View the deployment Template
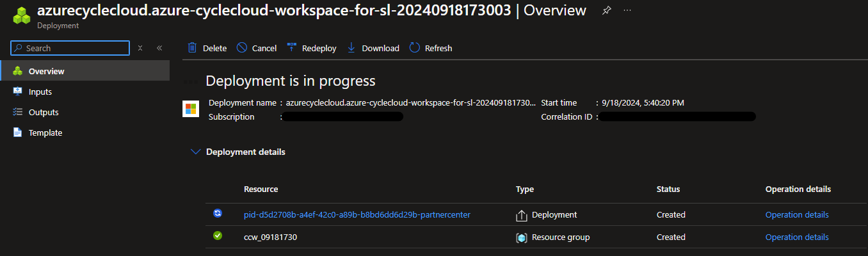Viewport: 868px width, 256px height. coord(45,132)
